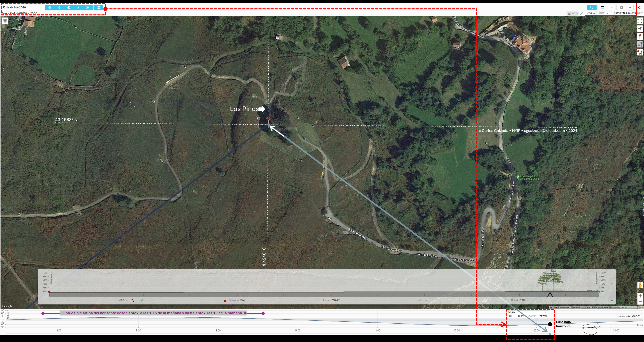Viewport: 644px width, 342px height.
Task: Open the settings gear menu
Action: pyautogui.click(x=622, y=7)
